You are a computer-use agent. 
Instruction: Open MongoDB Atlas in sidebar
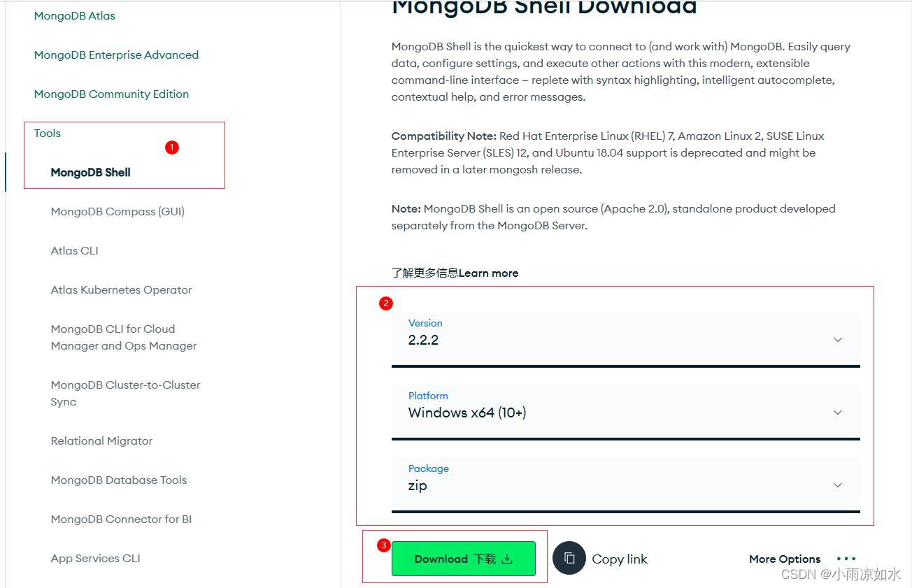point(75,15)
